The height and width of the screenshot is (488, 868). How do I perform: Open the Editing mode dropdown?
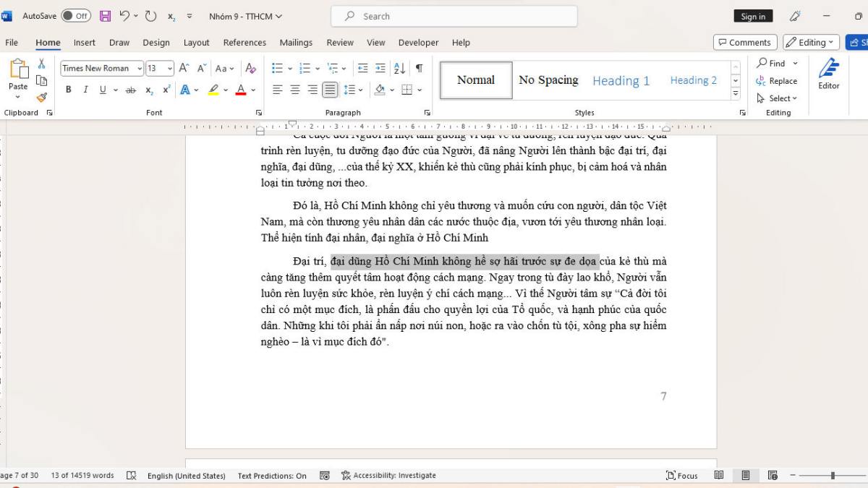point(811,43)
